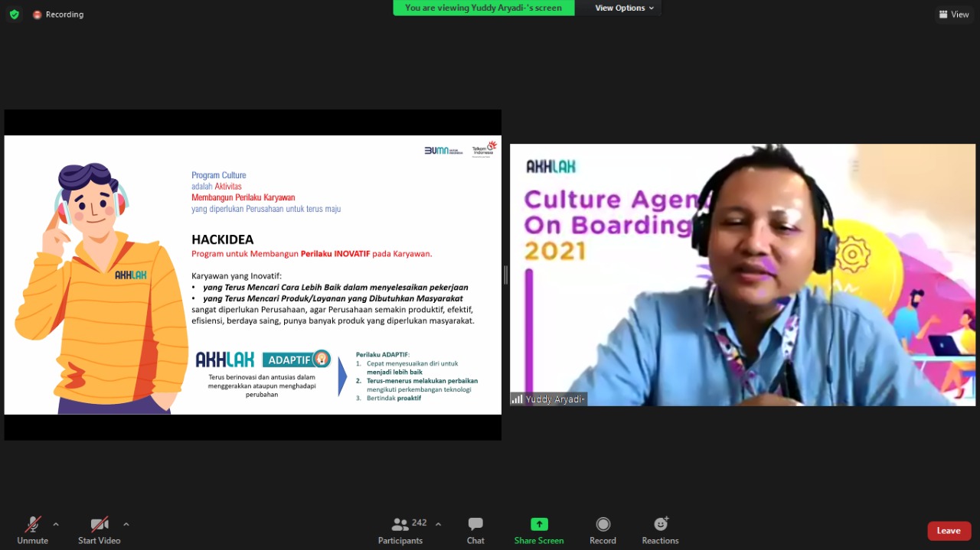Screen dimensions: 980x550
Task: Click the green screen-viewing notification banner
Action: 483,8
